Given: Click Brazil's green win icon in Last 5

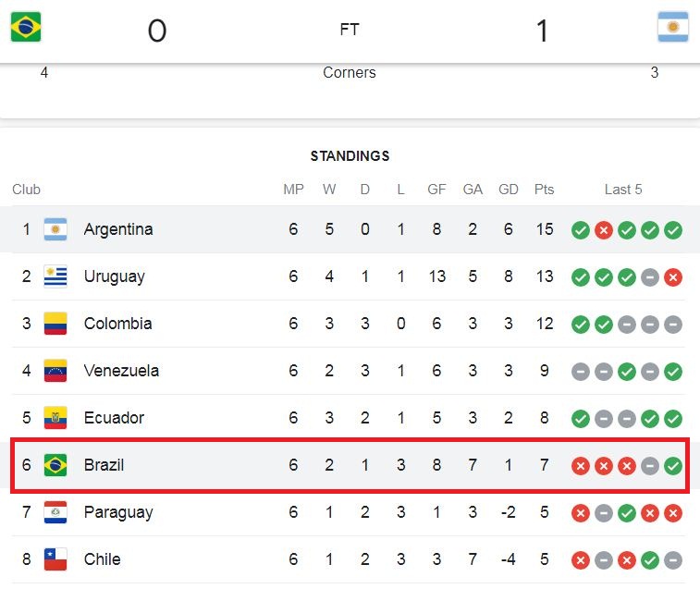Looking at the screenshot, I should 673,466.
